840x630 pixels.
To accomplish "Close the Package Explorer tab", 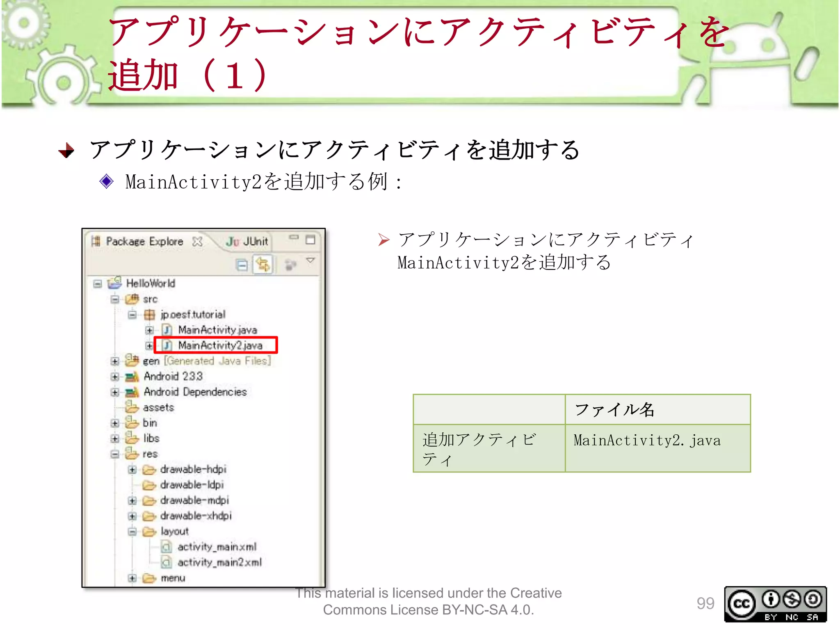I will [197, 242].
